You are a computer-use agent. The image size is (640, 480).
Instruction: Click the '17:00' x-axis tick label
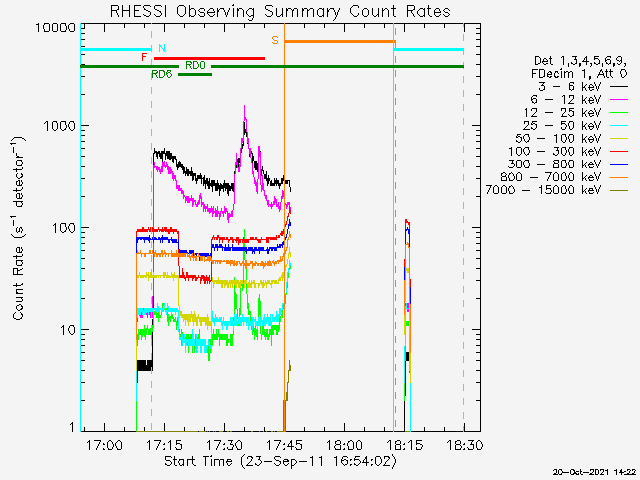click(x=104, y=445)
